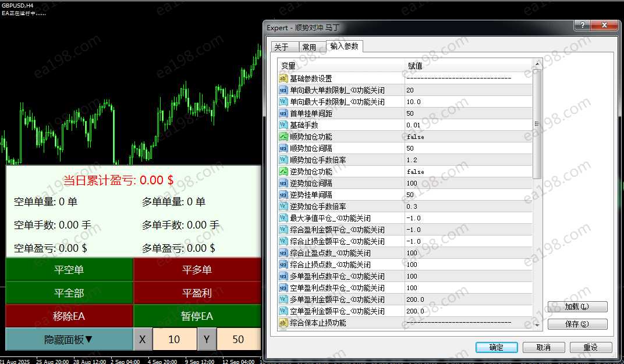Screen dimensions: 624x364
Task: Click the parameter list scroll-up arrow
Action: coord(537,65)
